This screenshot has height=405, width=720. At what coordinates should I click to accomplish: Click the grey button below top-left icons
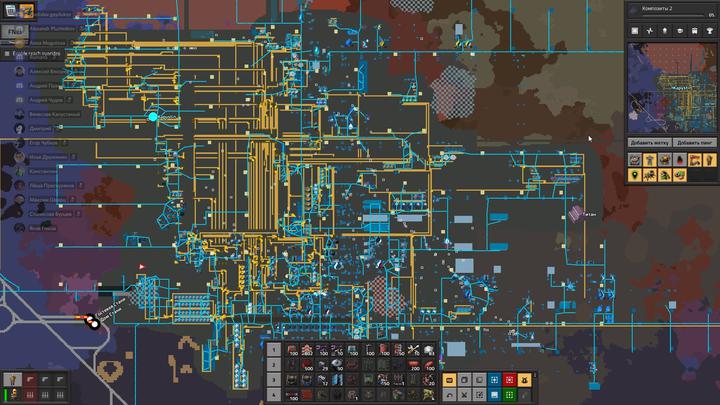click(15, 32)
